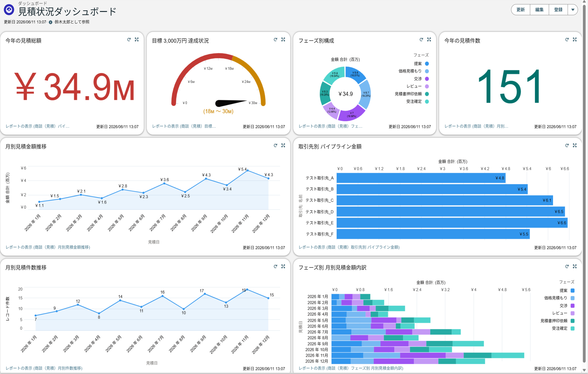Click the テスト取引先_C bar in pipeline chart
Image resolution: width=588 pixels, height=374 pixels.
click(x=445, y=200)
